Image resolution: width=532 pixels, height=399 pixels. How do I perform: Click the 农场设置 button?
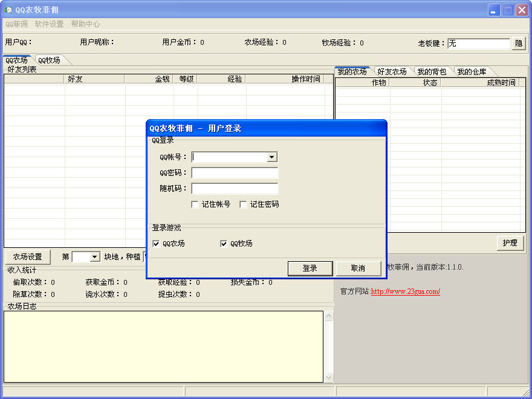(x=27, y=257)
